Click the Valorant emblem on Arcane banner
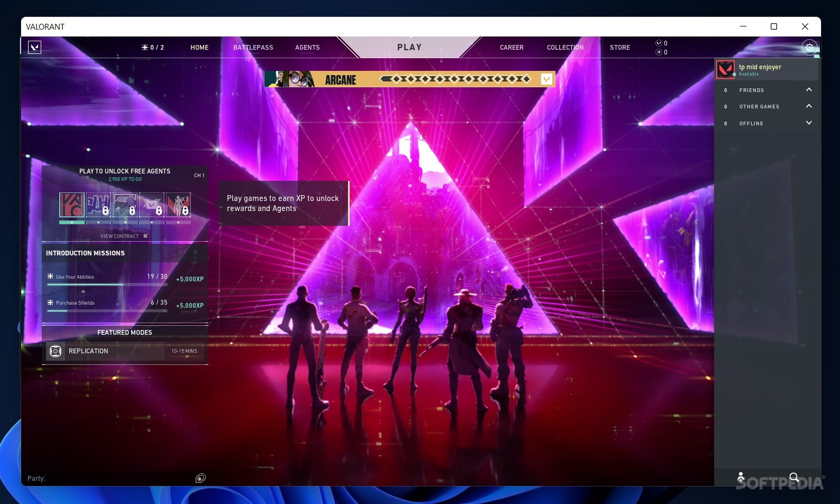Viewport: 840px width, 504px height. coord(547,79)
